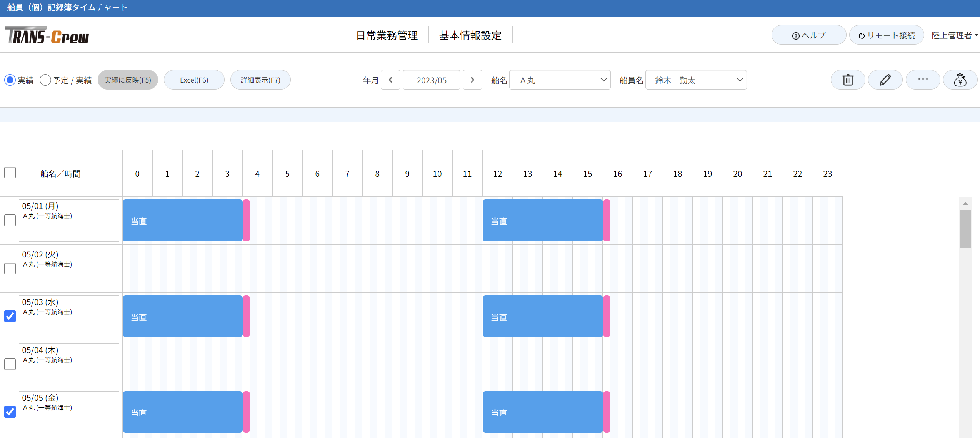Image resolution: width=980 pixels, height=438 pixels.
Task: Click the hour 8 column header
Action: pos(377,174)
